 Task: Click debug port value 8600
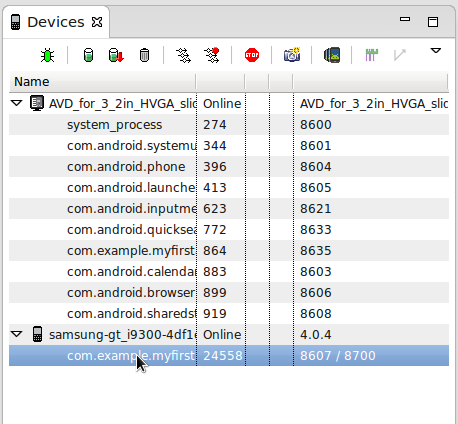coord(316,125)
